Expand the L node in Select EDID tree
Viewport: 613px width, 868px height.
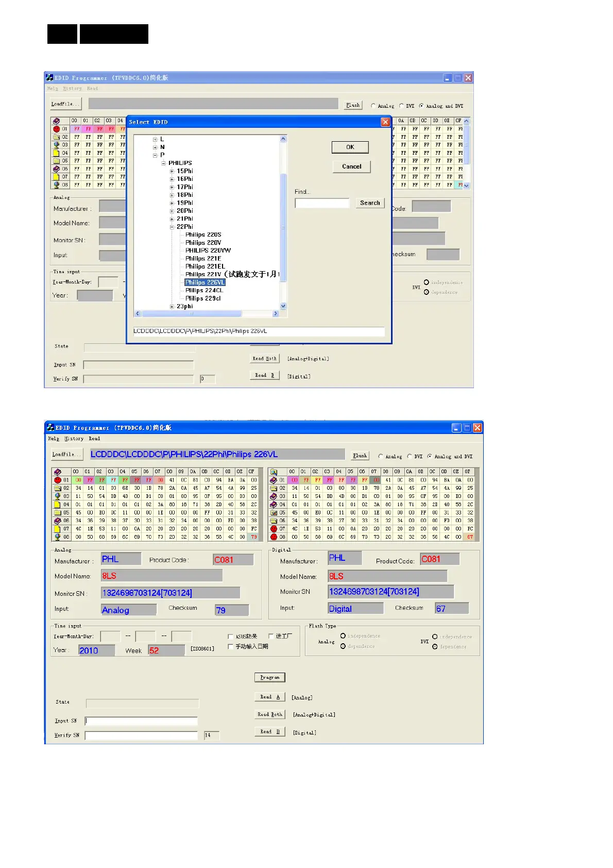pos(155,139)
